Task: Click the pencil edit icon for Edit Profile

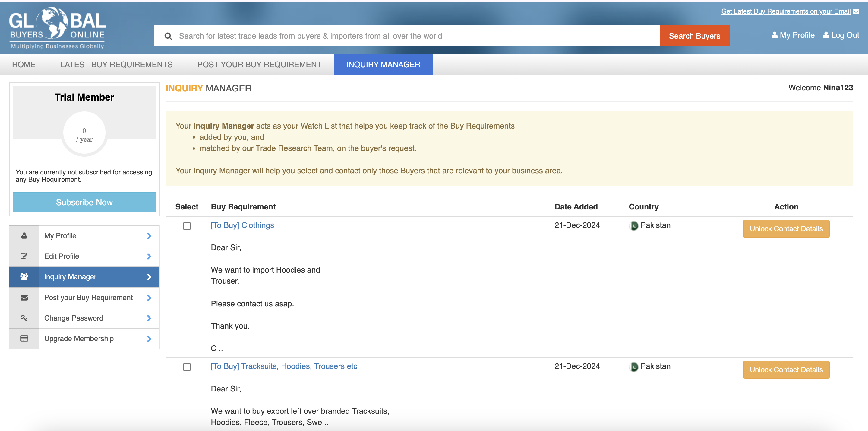Action: coord(24,256)
